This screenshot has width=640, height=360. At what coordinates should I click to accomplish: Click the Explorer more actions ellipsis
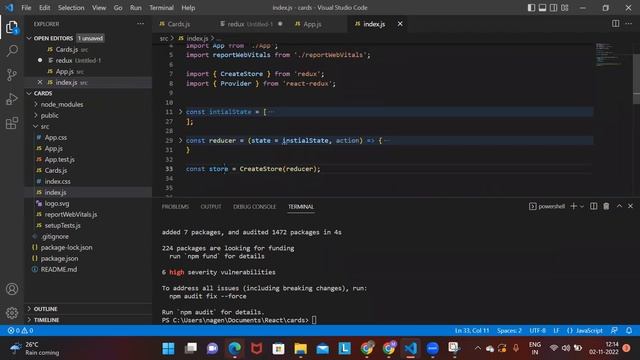(x=140, y=24)
